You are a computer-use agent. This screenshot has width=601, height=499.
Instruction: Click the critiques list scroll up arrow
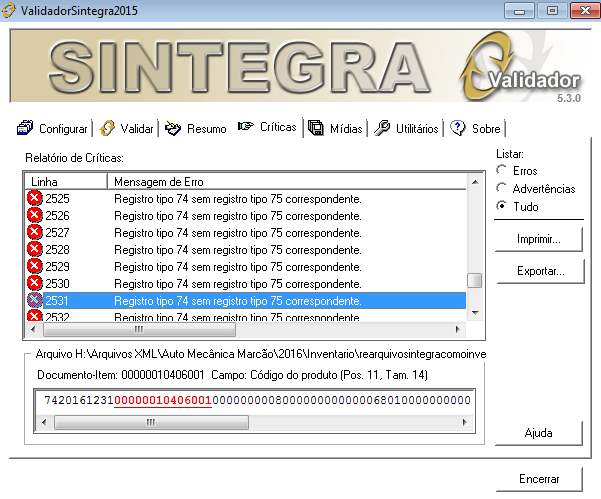[x=475, y=182]
